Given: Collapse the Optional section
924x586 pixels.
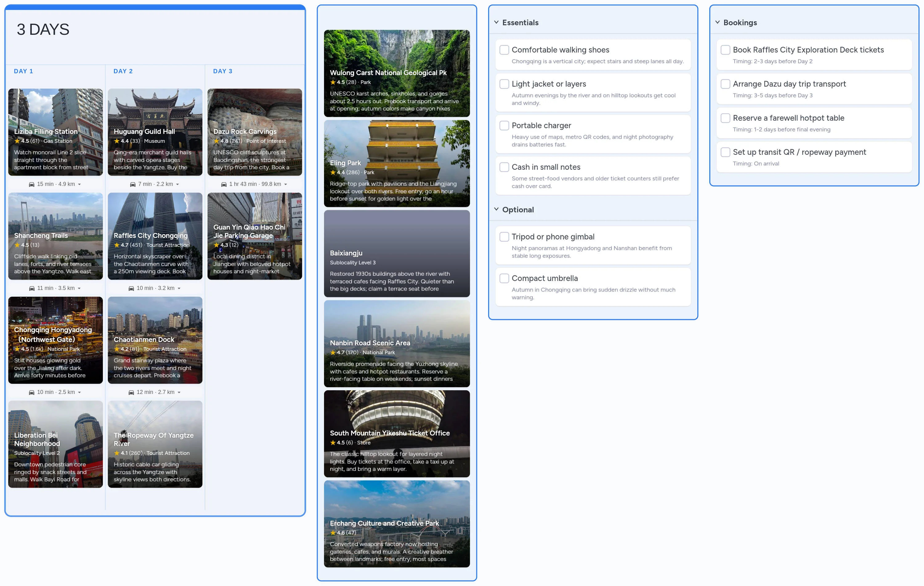Looking at the screenshot, I should coord(496,209).
